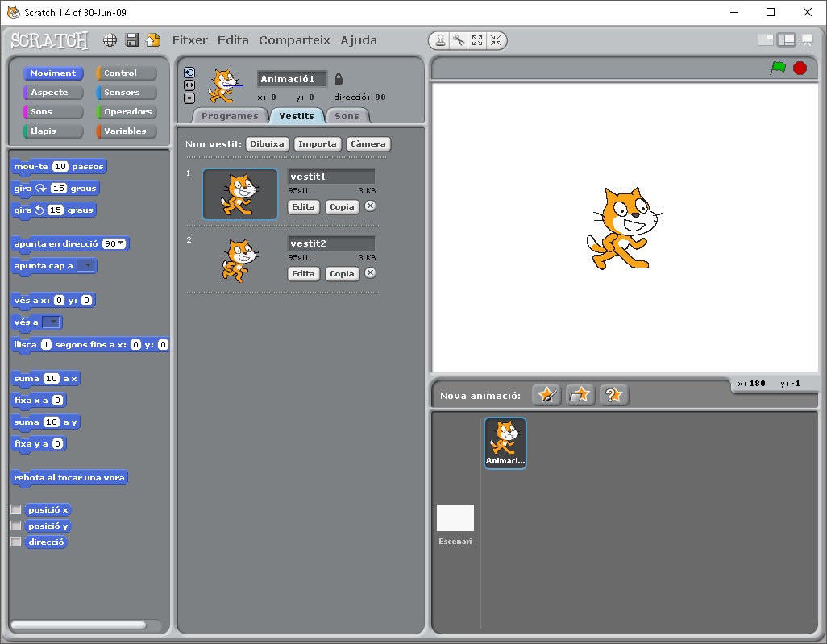Image resolution: width=827 pixels, height=644 pixels.
Task: Toggle the direcció checkbox
Action: coord(16,542)
